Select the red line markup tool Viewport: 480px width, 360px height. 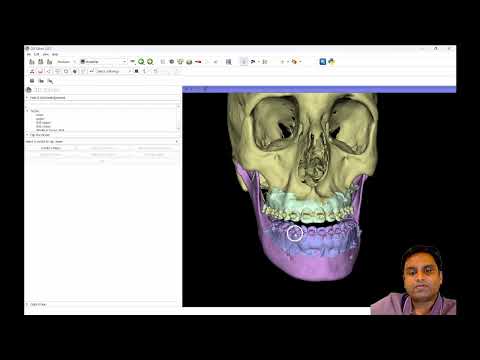click(40, 71)
